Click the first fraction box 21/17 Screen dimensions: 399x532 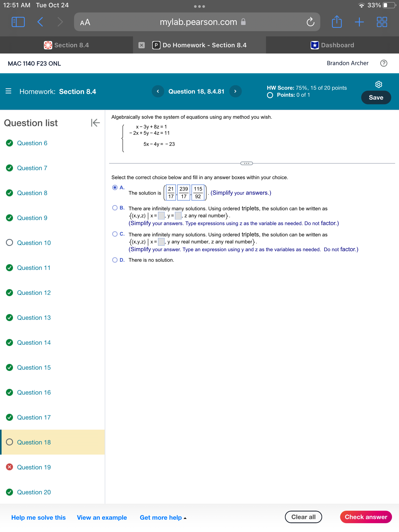(171, 192)
